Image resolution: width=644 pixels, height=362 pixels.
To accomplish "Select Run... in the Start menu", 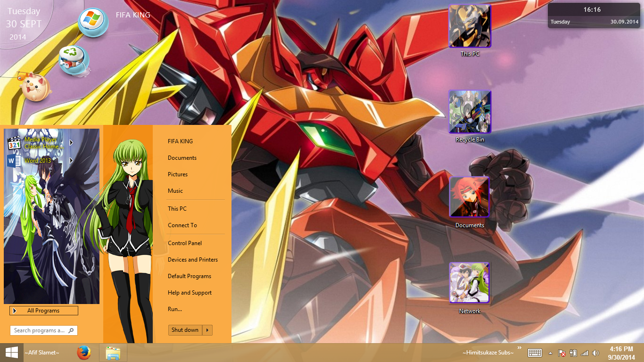I will point(175,309).
